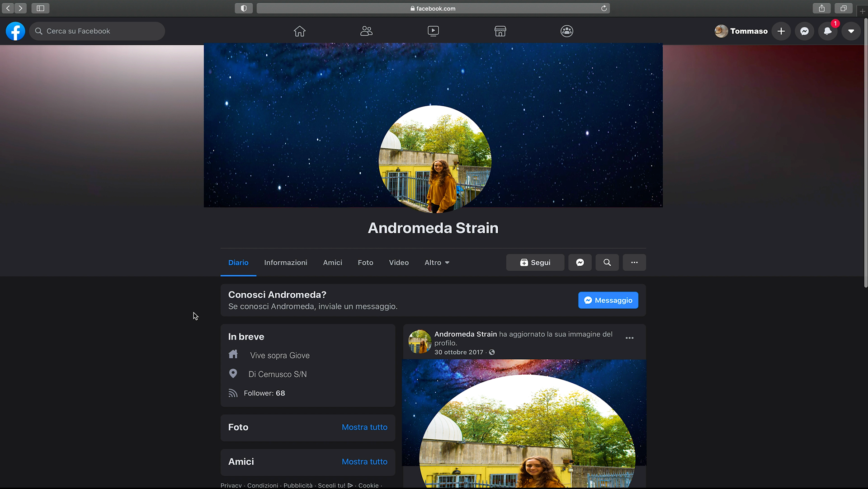Switch to the Foto tab

(365, 263)
